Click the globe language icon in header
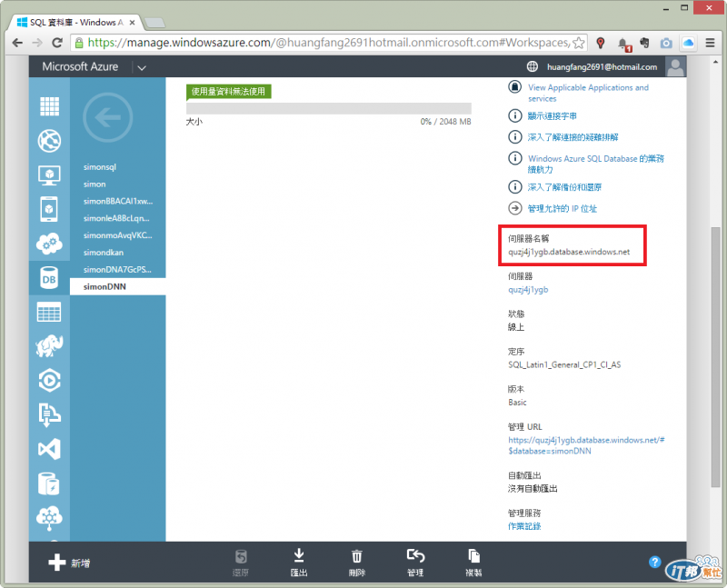Viewport: 727px width, 588px height. click(533, 66)
